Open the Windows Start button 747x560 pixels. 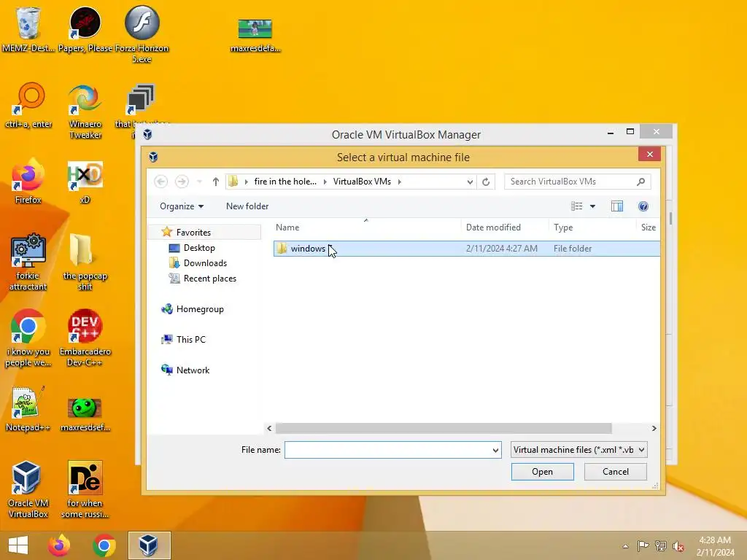pyautogui.click(x=18, y=545)
